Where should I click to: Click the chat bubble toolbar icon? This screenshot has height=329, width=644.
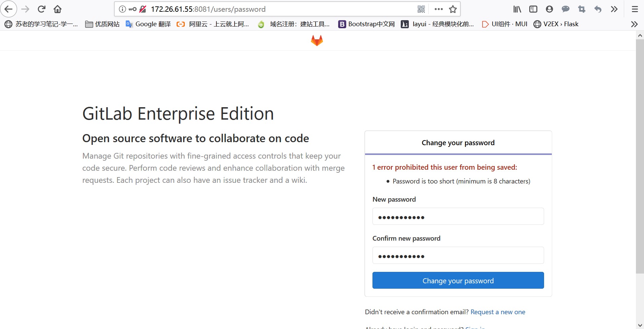pyautogui.click(x=566, y=9)
